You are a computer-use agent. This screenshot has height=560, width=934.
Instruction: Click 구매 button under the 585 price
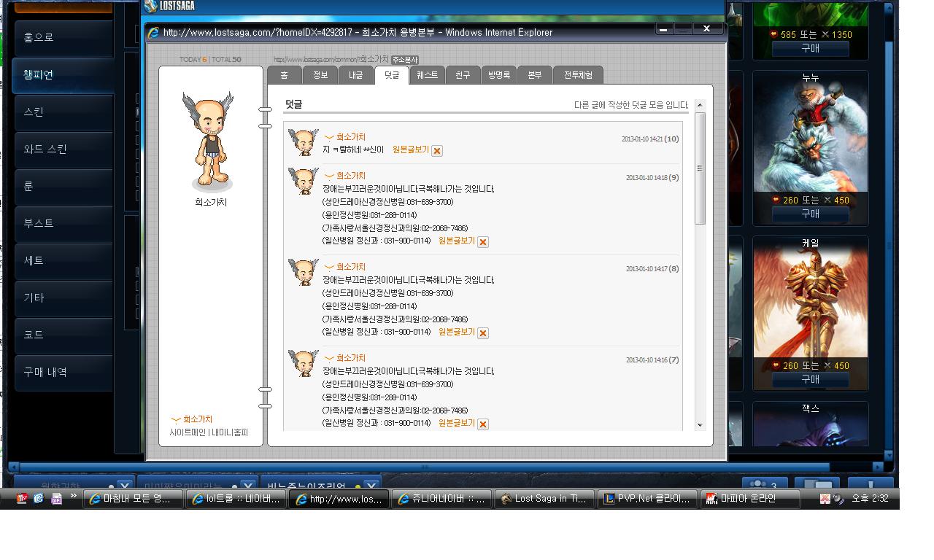click(811, 49)
